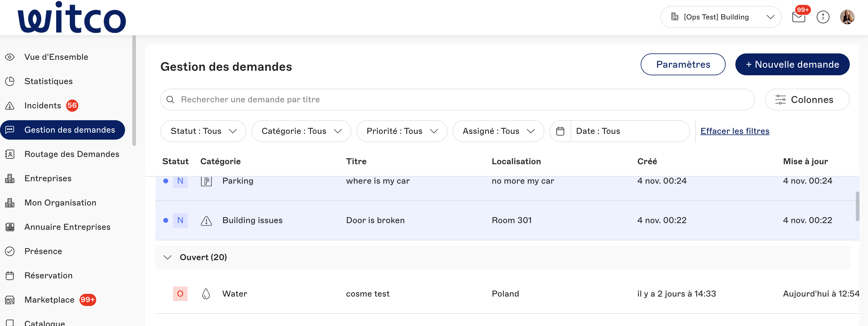
Task: Click the Nouvelle demande button
Action: 792,64
